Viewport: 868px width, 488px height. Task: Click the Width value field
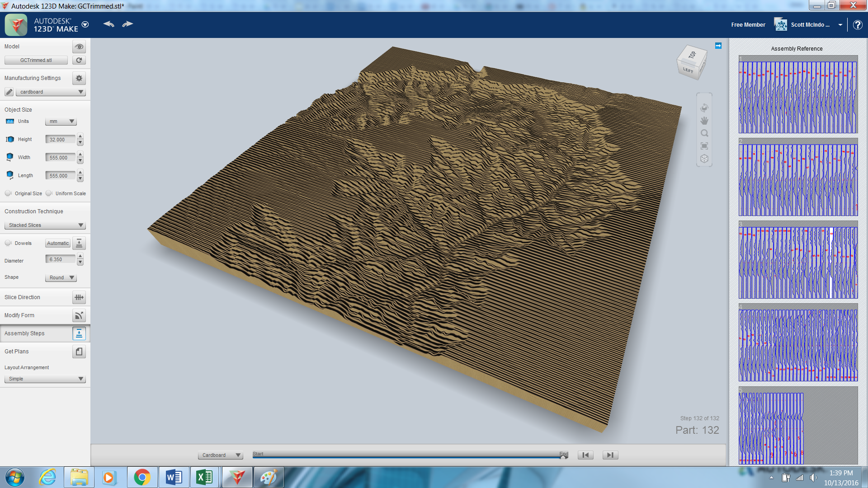click(60, 158)
